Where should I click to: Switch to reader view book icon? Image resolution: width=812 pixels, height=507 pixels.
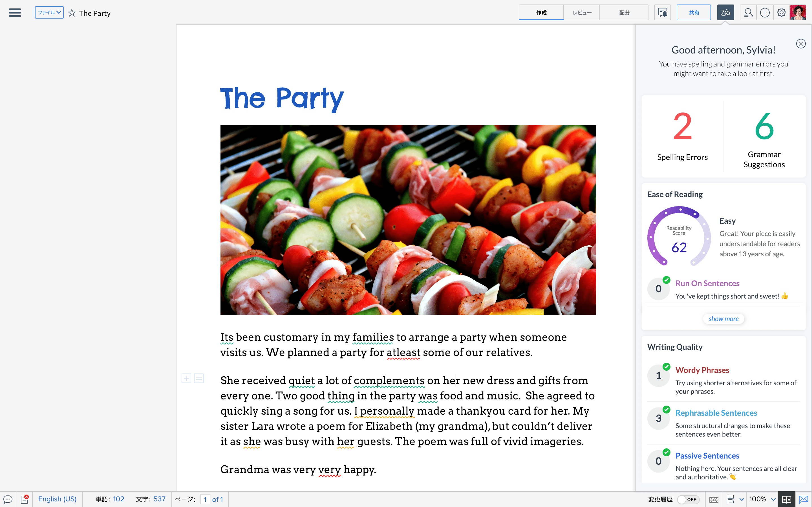pyautogui.click(x=786, y=499)
